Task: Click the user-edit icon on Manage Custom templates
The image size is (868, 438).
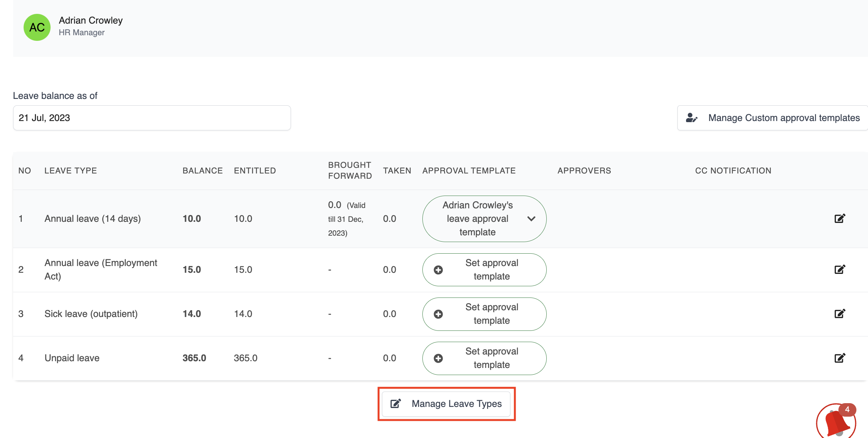Action: click(x=691, y=118)
